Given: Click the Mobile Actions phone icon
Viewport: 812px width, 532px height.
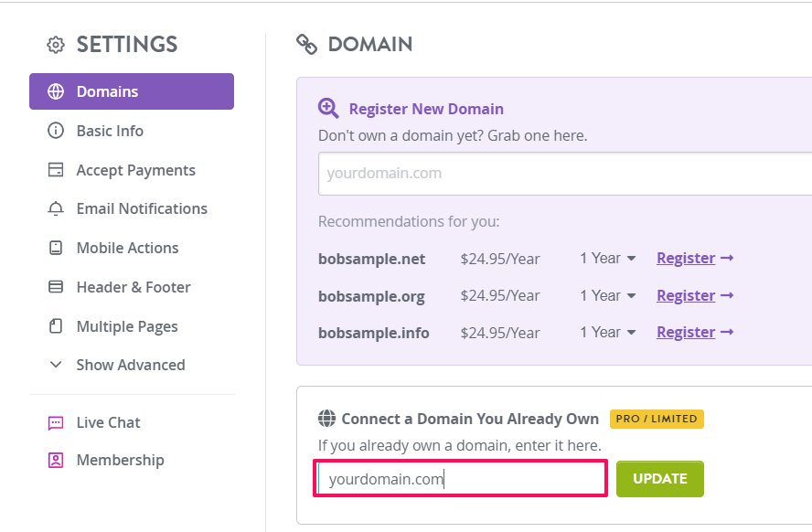Looking at the screenshot, I should pos(56,248).
